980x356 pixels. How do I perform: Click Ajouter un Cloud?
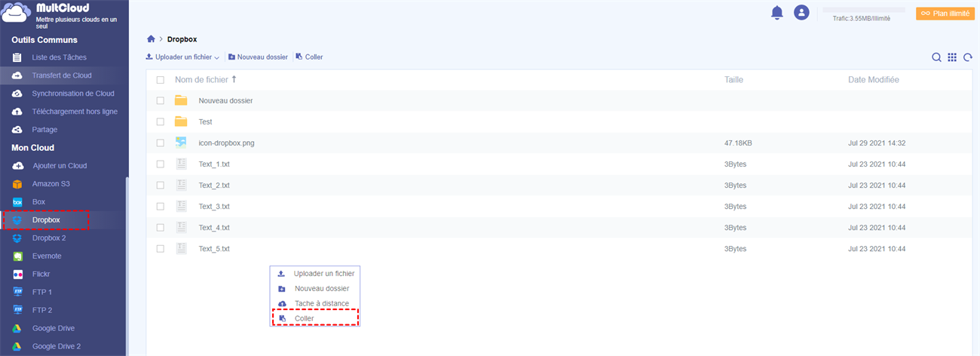[59, 166]
